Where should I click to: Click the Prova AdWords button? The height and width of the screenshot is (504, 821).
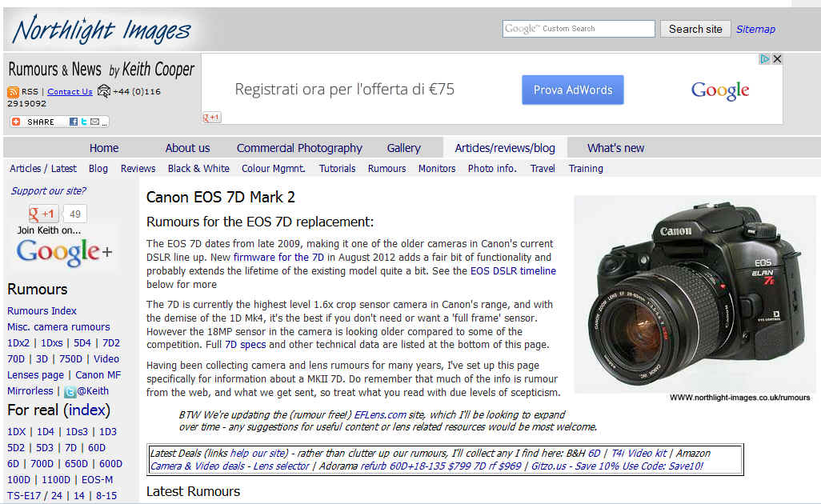coord(573,90)
